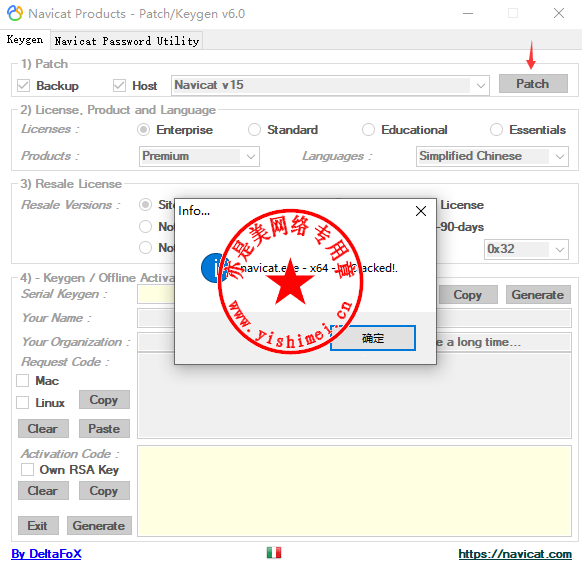Click the Patch button

(x=533, y=84)
